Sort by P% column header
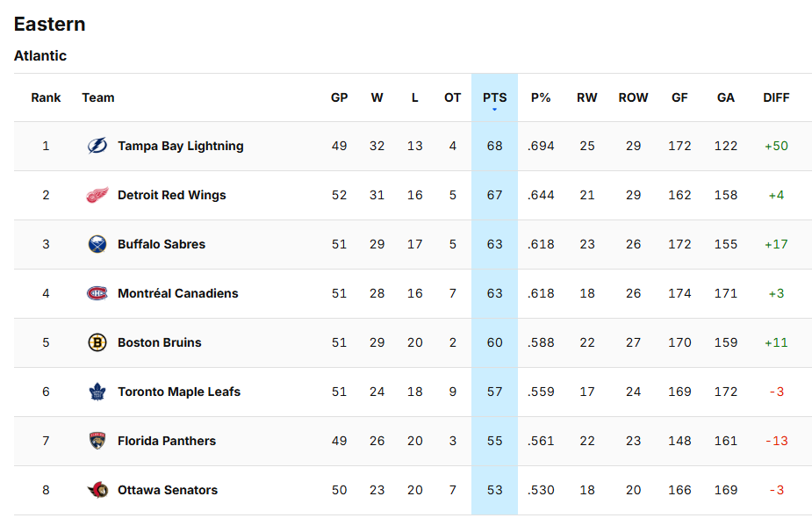This screenshot has width=812, height=518. (541, 97)
